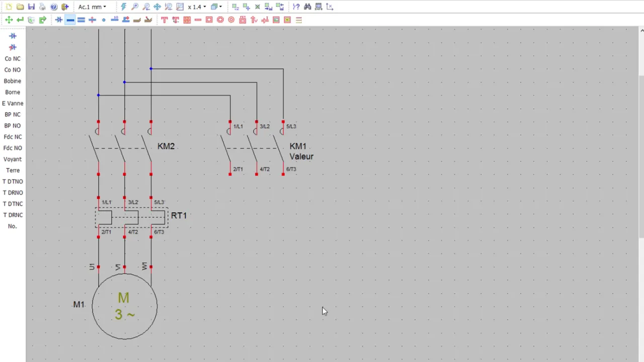Click the exit door icon
This screenshot has height=362, width=644.
pos(65,7)
